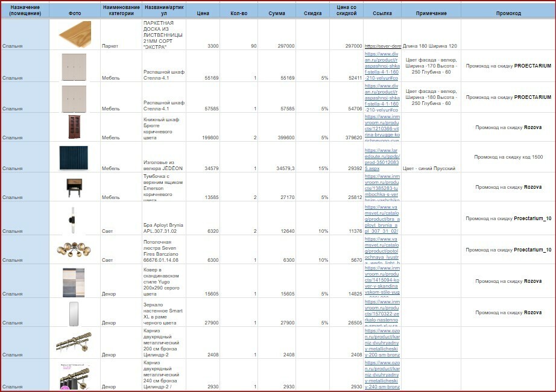Open inmyroom link for Smart XL mirror
This screenshot has height=392, width=556.
click(x=382, y=313)
